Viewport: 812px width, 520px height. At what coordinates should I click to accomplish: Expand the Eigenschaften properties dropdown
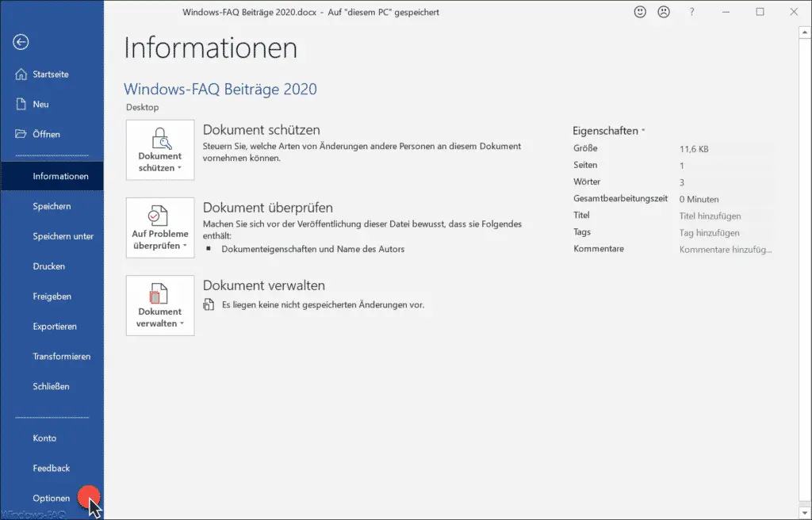coord(608,131)
